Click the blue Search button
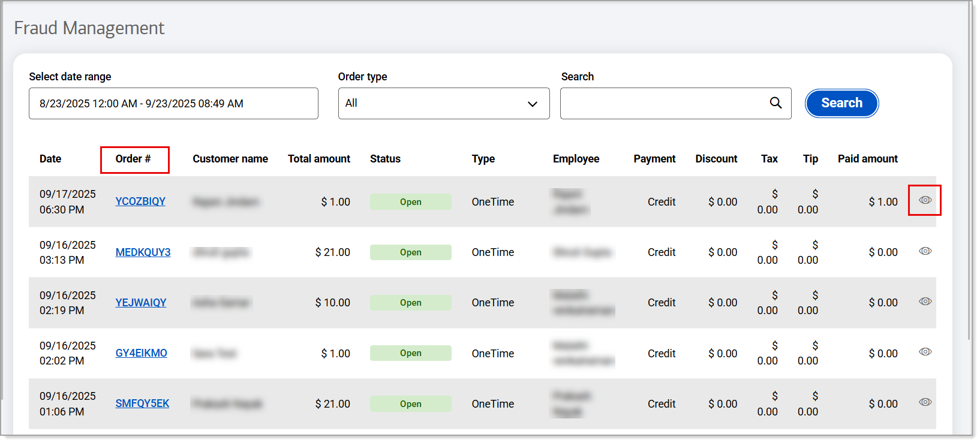Image resolution: width=980 pixels, height=443 pixels. [x=841, y=103]
